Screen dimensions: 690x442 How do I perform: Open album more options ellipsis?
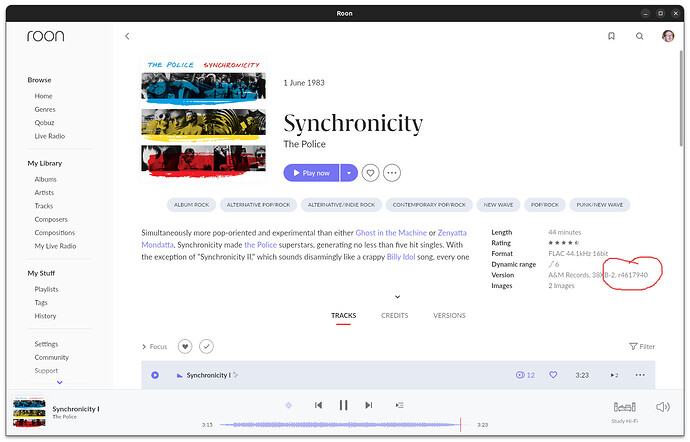click(x=392, y=173)
